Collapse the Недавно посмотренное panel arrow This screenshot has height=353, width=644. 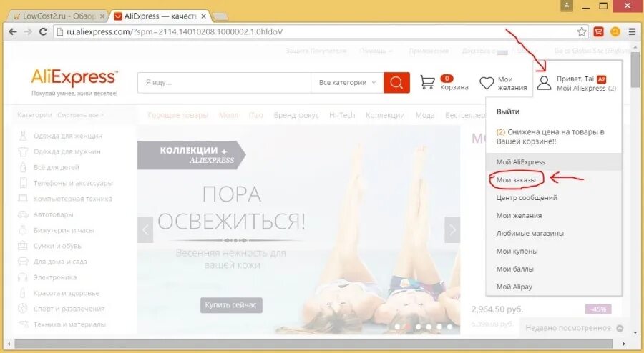pos(620,328)
